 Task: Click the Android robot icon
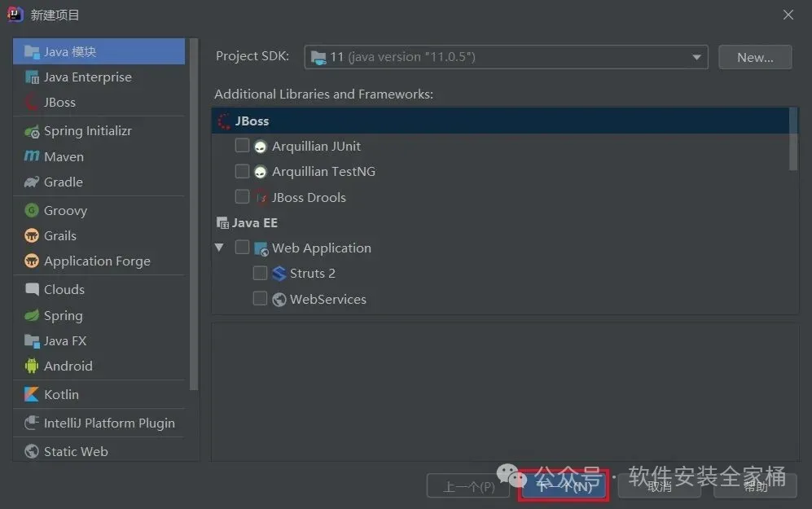32,366
